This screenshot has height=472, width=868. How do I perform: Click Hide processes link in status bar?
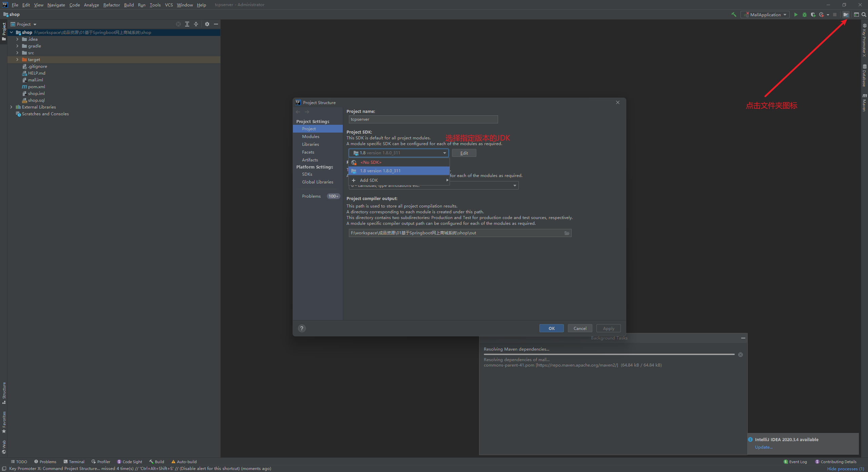[x=846, y=469]
